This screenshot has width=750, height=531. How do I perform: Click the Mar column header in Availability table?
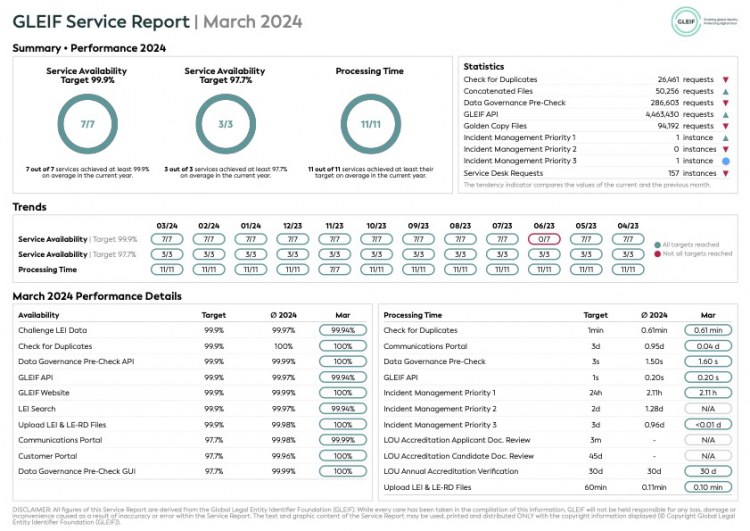(x=343, y=314)
